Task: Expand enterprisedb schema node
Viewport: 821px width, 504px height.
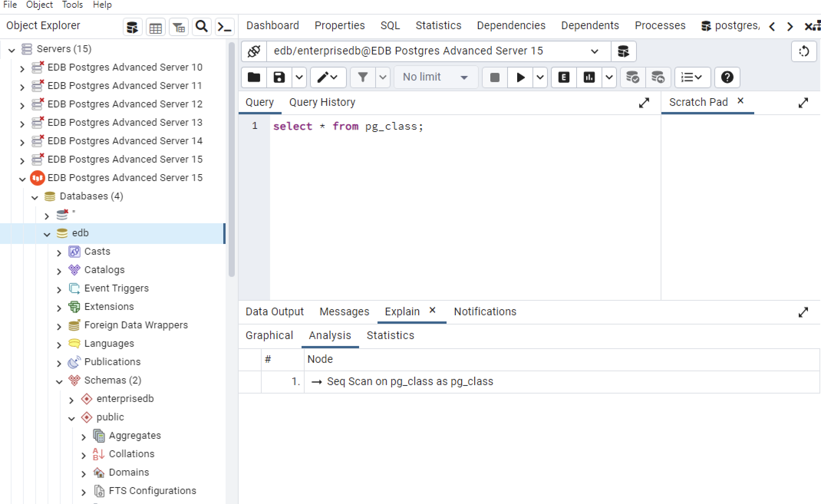Action: (71, 400)
